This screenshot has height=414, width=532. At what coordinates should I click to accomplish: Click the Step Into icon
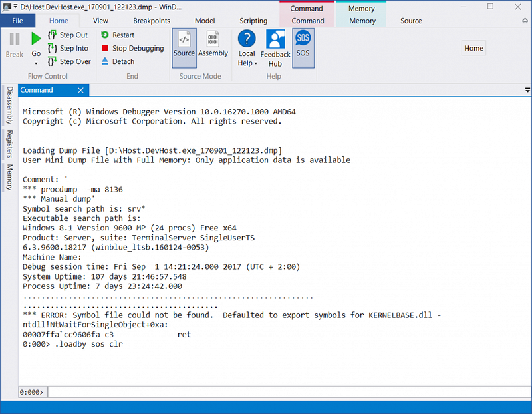pyautogui.click(x=53, y=48)
